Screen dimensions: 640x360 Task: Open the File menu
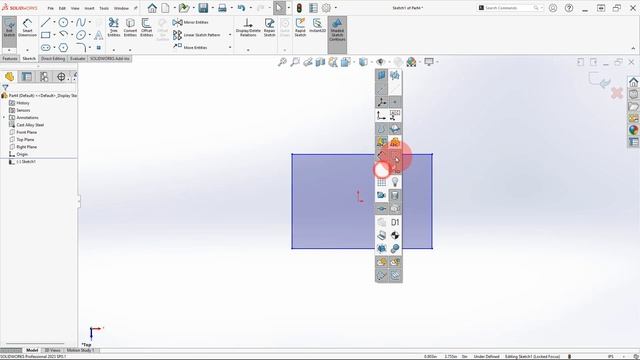[x=51, y=8]
